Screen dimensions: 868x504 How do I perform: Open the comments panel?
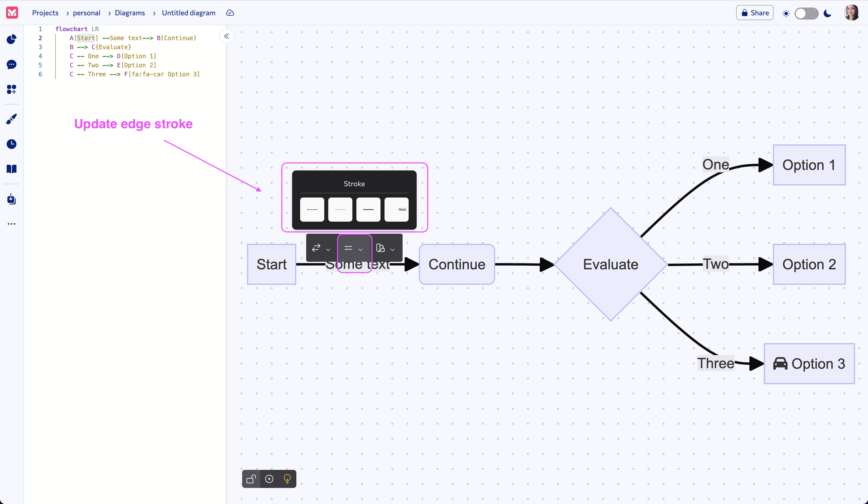click(x=12, y=65)
